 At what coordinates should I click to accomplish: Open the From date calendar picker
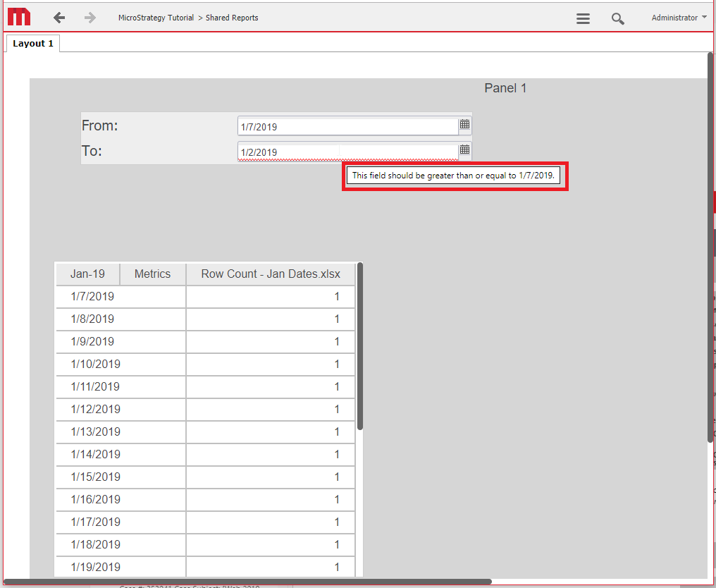click(x=464, y=125)
